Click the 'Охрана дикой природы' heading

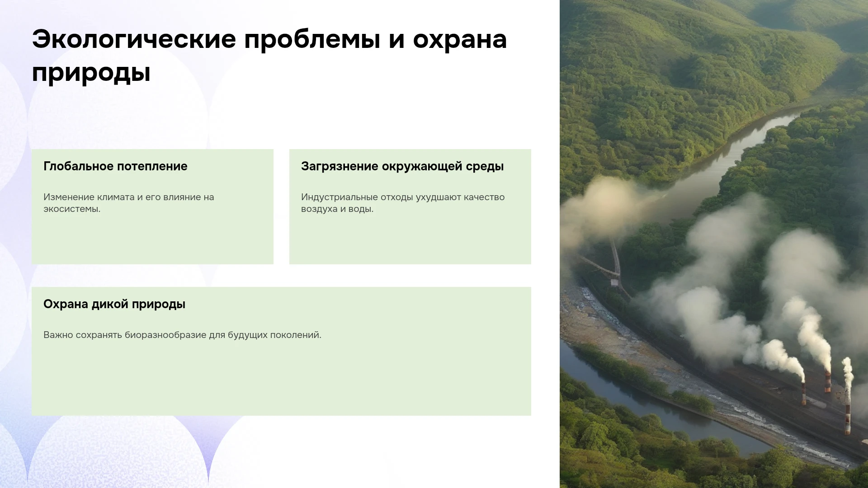click(x=114, y=304)
